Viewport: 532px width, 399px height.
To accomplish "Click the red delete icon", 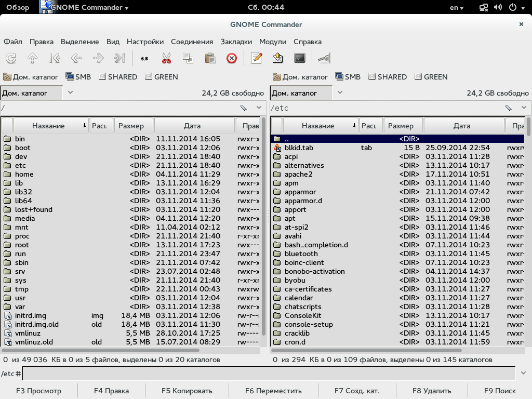I will [x=232, y=58].
